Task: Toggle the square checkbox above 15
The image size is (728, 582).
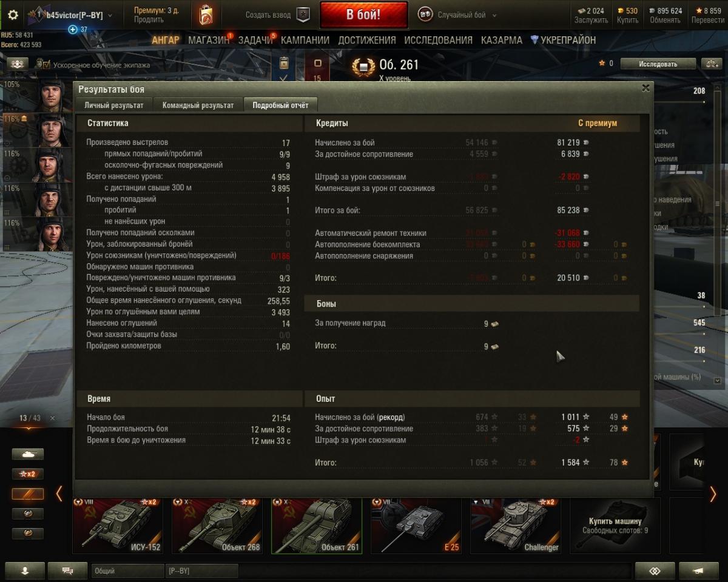Action: 317,63
